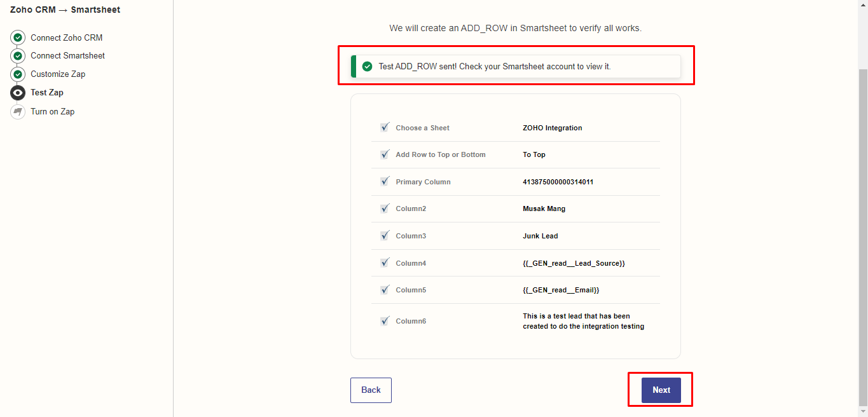Viewport: 868px width, 417px height.
Task: Toggle the Column2 checkbox
Action: pyautogui.click(x=385, y=208)
